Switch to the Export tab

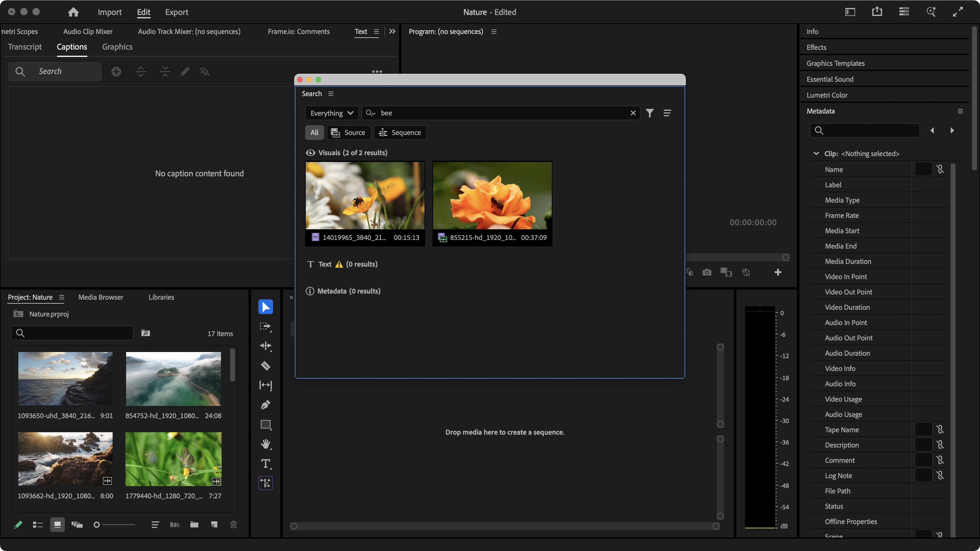click(x=177, y=12)
